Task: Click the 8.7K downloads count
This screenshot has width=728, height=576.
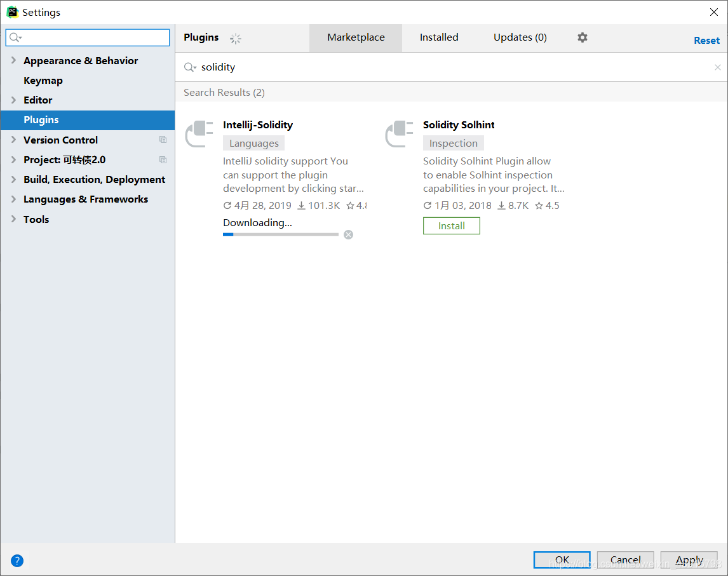Action: tap(513, 206)
